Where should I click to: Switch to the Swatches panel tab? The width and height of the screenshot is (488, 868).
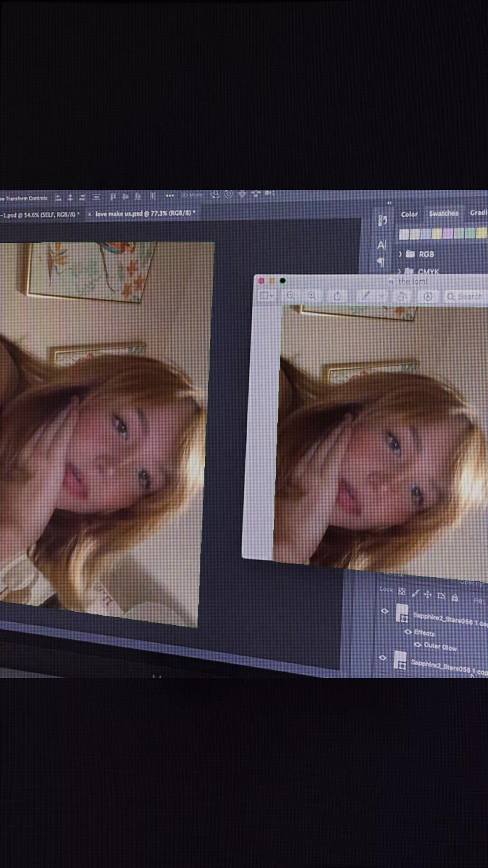444,213
